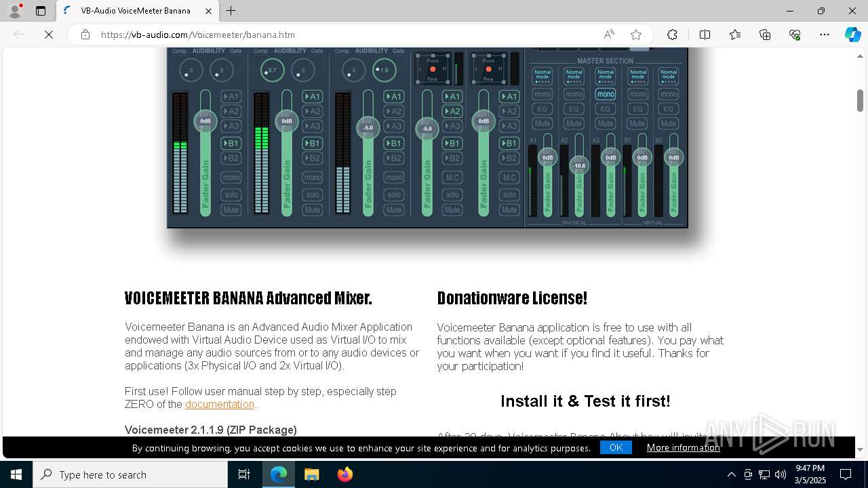
Task: Click Install it & Test it first! text
Action: point(585,401)
